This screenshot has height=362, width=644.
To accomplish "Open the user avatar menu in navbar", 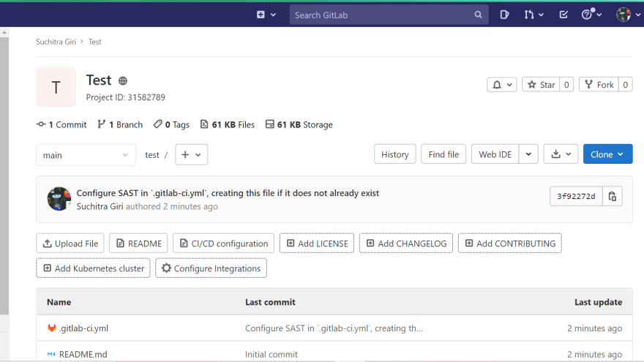I will tap(628, 15).
